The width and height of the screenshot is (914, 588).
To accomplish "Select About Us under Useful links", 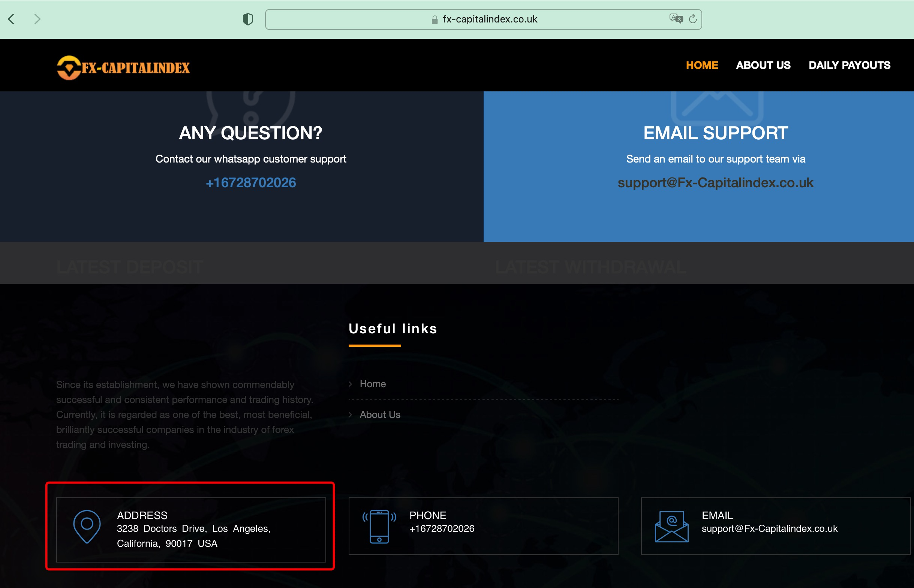I will point(380,415).
